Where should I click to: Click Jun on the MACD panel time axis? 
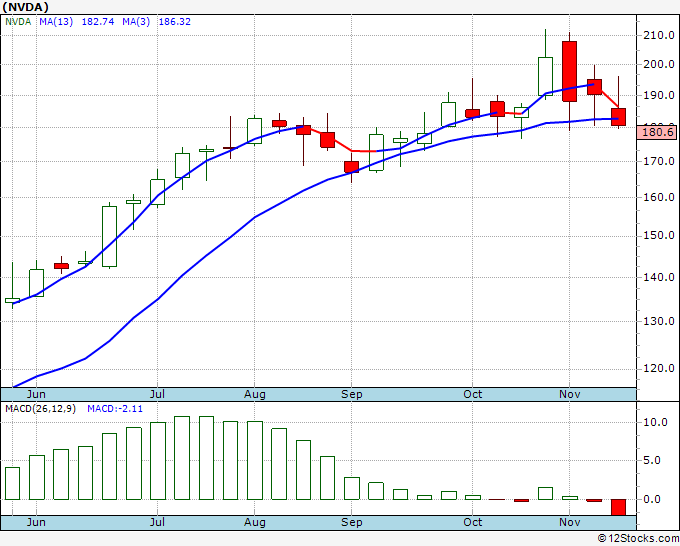[x=36, y=522]
